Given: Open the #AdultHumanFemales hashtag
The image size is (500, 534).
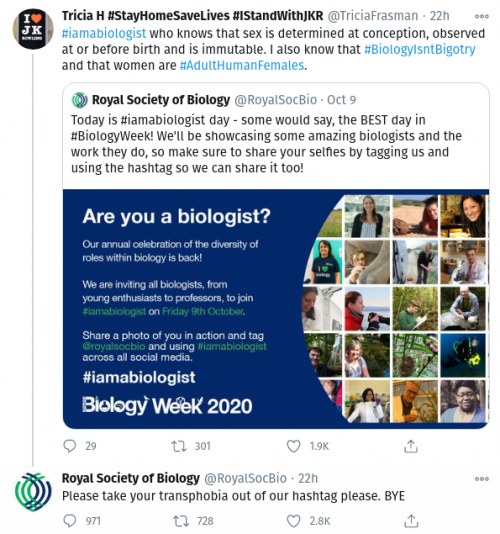Looking at the screenshot, I should (x=242, y=65).
